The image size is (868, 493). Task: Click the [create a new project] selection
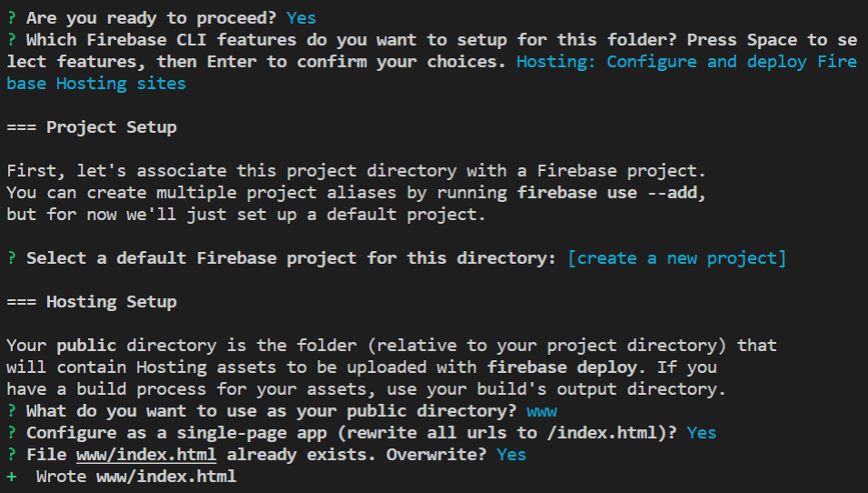pos(676,258)
